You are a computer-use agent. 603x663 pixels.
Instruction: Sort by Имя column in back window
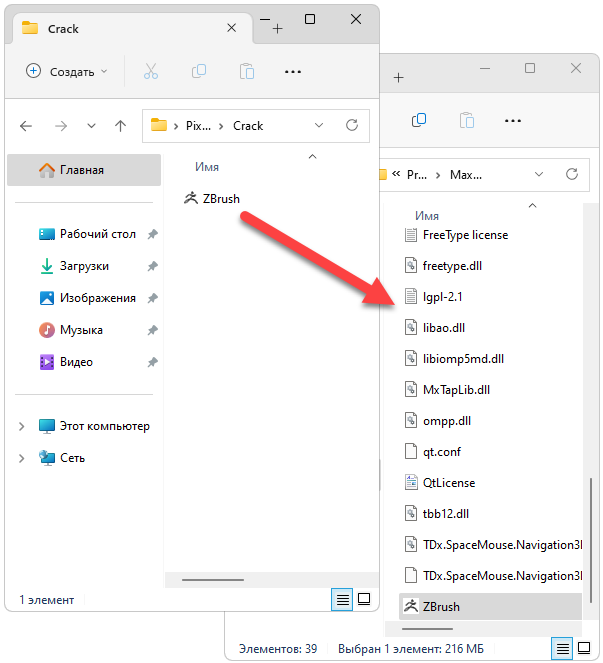click(427, 216)
